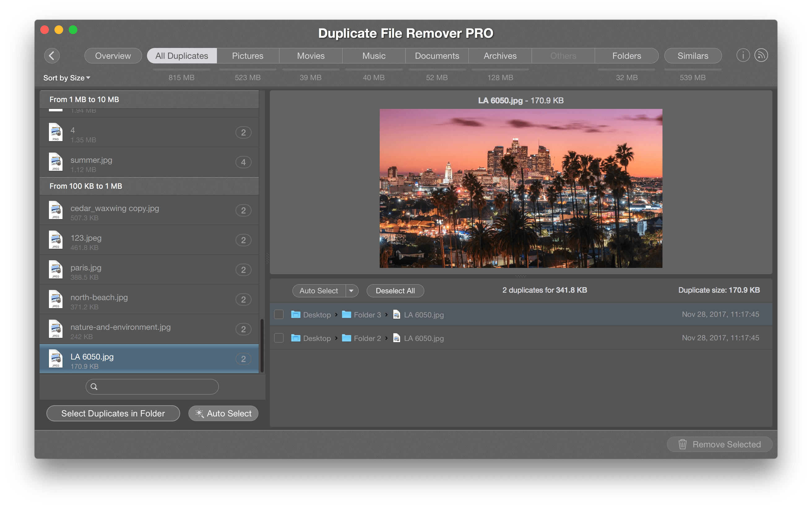The height and width of the screenshot is (508, 812).
Task: Open the Auto Select dropdown arrow
Action: click(x=352, y=291)
